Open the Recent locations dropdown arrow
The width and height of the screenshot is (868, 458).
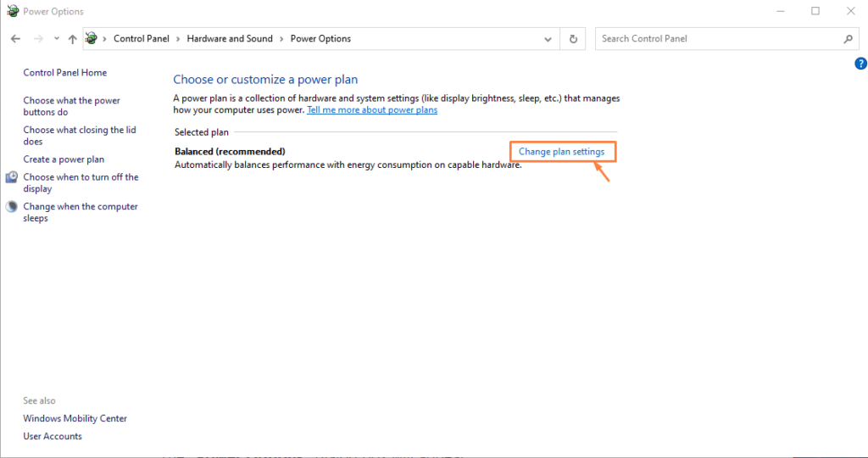coord(57,39)
